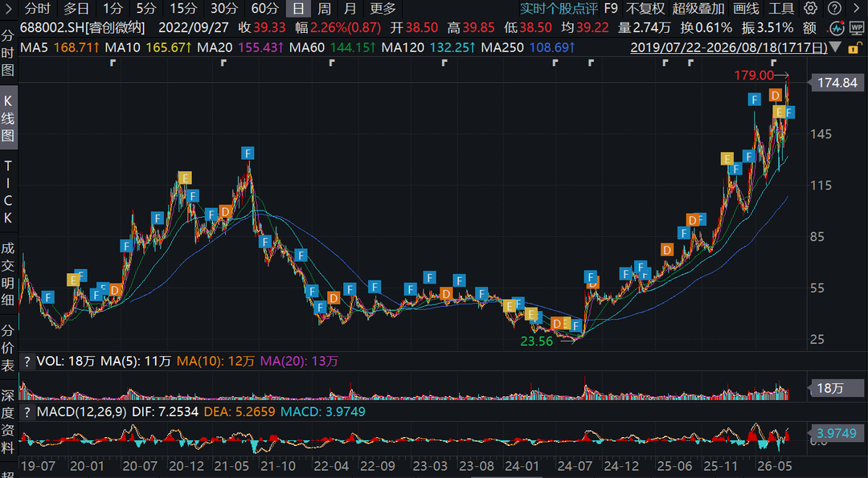Screen dimensions: 868x478
Task: Select the K线图 sidebar tab
Action: click(8, 118)
